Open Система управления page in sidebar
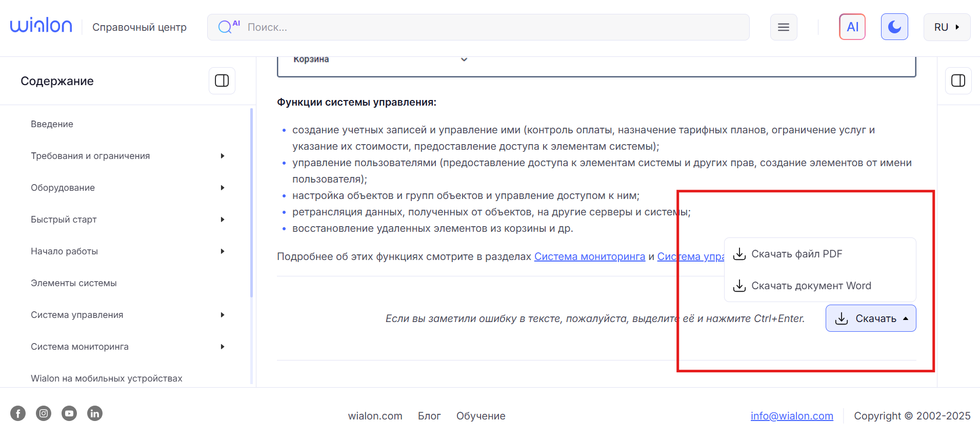980x441 pixels. (77, 315)
